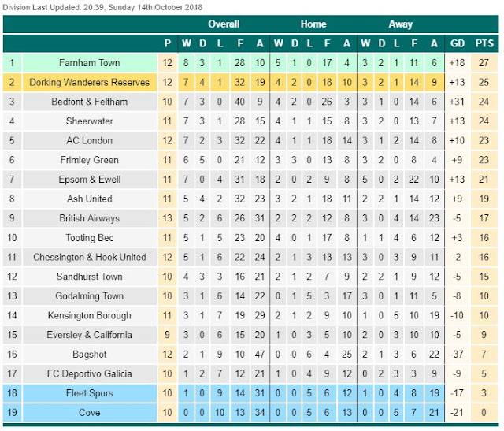Select Bedfont & Feltham in table
This screenshot has height=431, width=504.
(90, 102)
